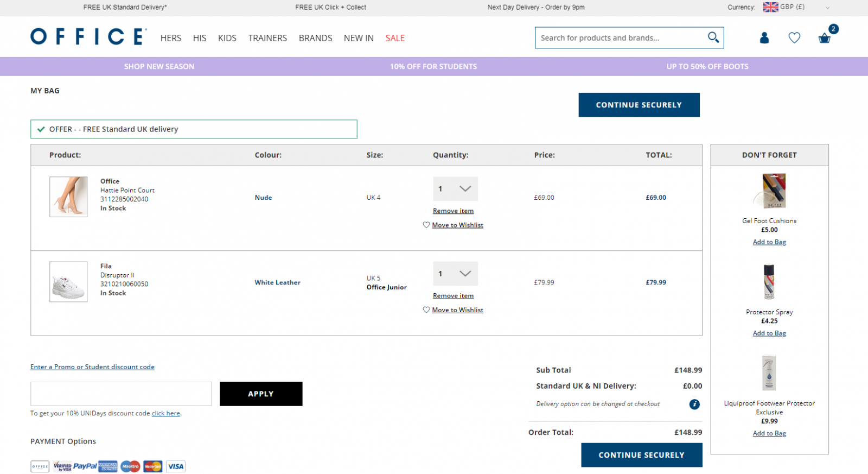The width and height of the screenshot is (868, 474).
Task: Focus the promo code input field
Action: pos(121,394)
